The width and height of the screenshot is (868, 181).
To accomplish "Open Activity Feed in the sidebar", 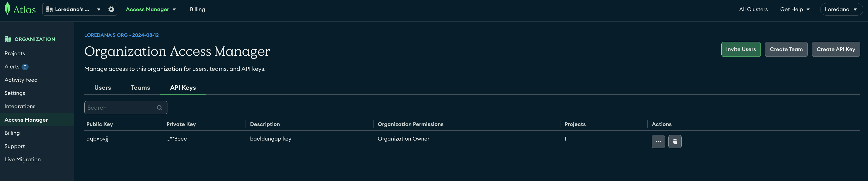I will (21, 80).
